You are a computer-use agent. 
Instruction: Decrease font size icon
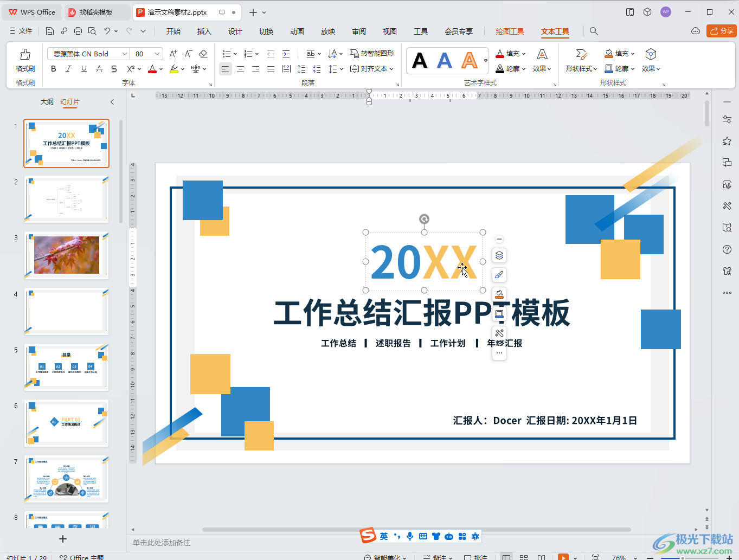188,54
